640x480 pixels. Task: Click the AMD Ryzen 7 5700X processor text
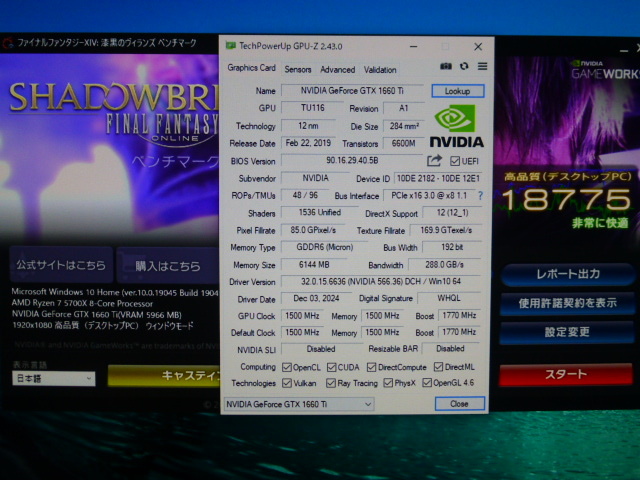(x=82, y=303)
